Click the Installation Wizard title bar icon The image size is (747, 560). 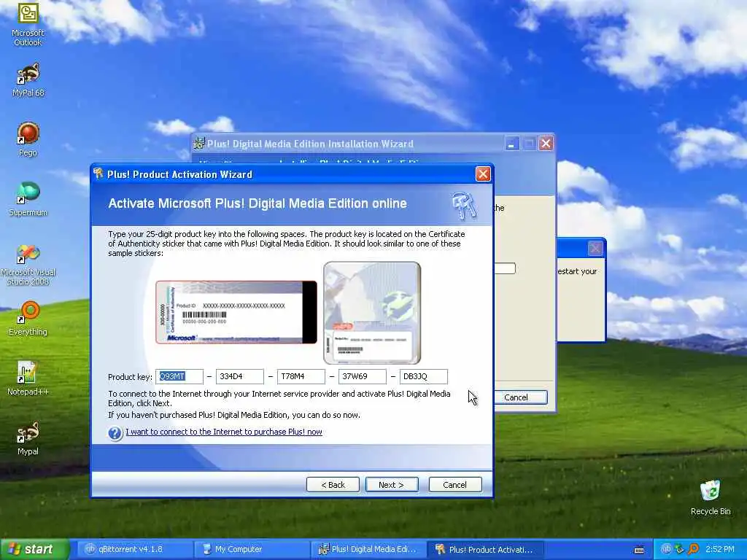pos(199,144)
